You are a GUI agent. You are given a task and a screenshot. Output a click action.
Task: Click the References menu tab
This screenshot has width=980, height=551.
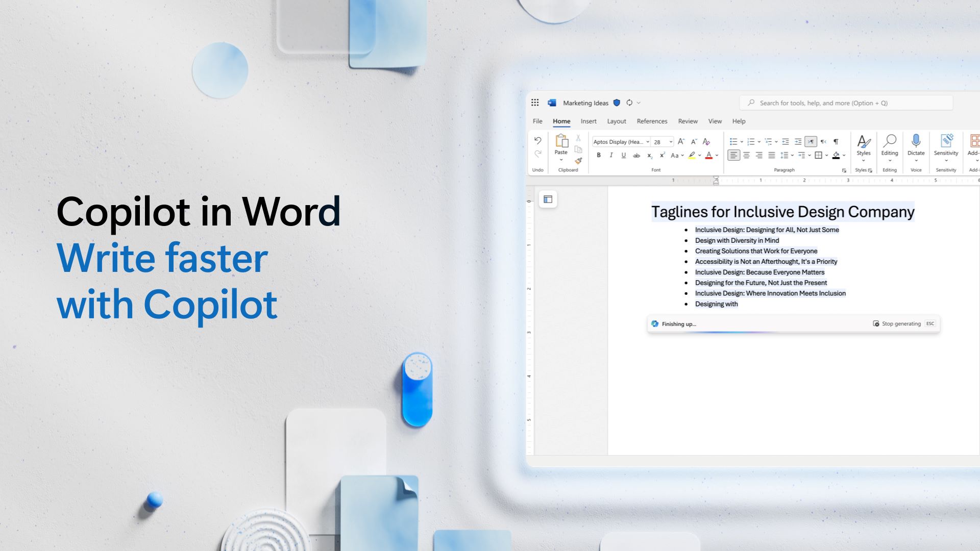(652, 121)
